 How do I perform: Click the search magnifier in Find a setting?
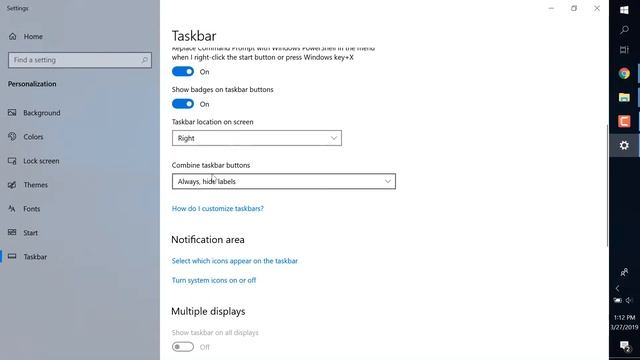click(x=144, y=60)
